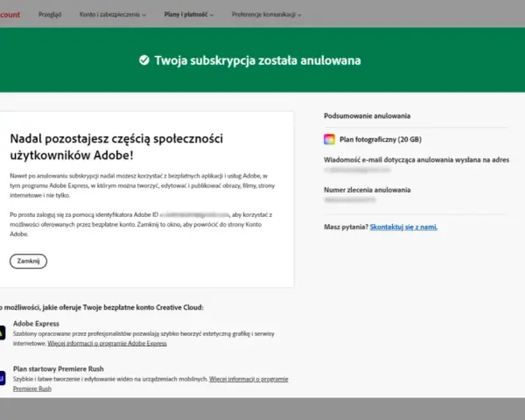This screenshot has width=525, height=420.
Task: Open the Przegląd tab
Action: point(50,14)
